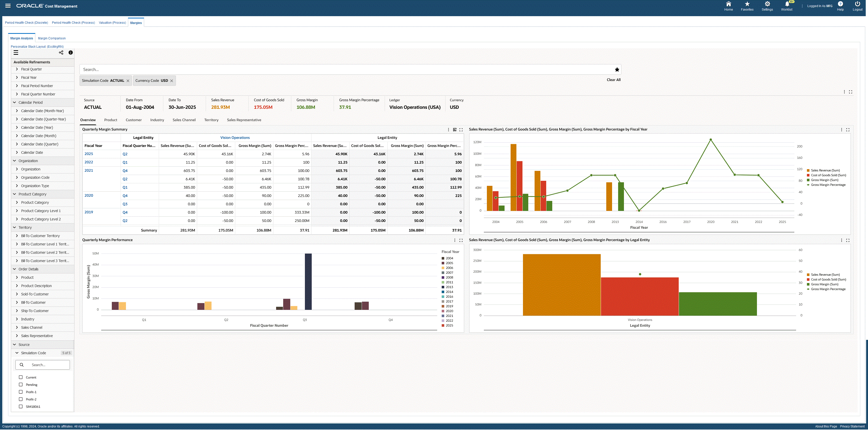868x430 pixels.
Task: Open the top-left hamburger navigation menu
Action: tap(8, 6)
